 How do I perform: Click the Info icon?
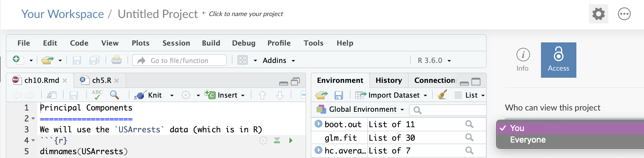[523, 60]
